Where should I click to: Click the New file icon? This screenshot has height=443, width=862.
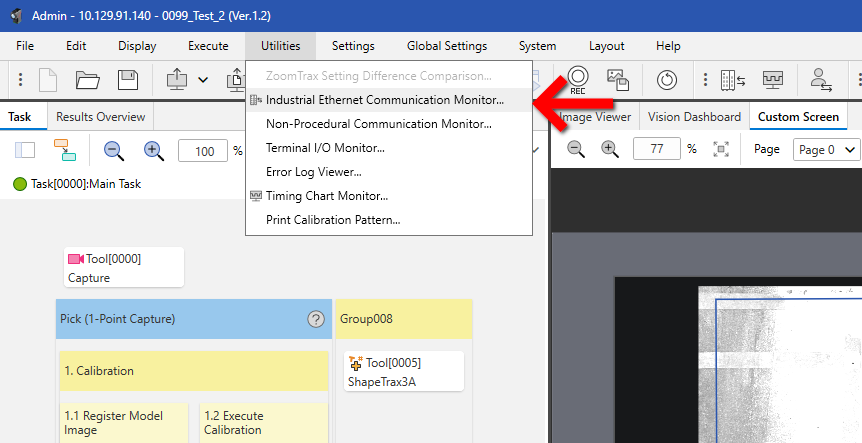(48, 80)
